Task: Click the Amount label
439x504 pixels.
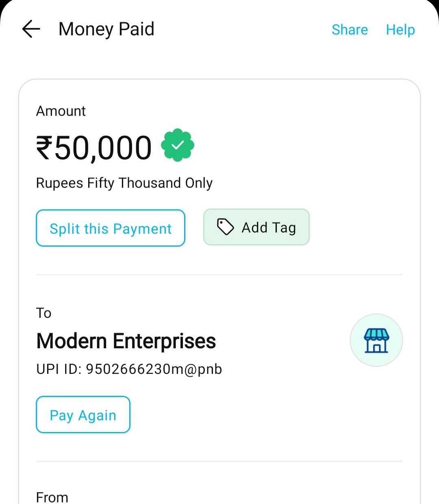Action: click(x=61, y=111)
